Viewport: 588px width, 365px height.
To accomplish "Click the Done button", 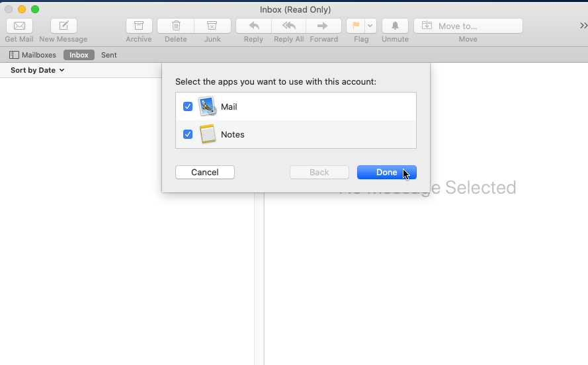I will [386, 172].
